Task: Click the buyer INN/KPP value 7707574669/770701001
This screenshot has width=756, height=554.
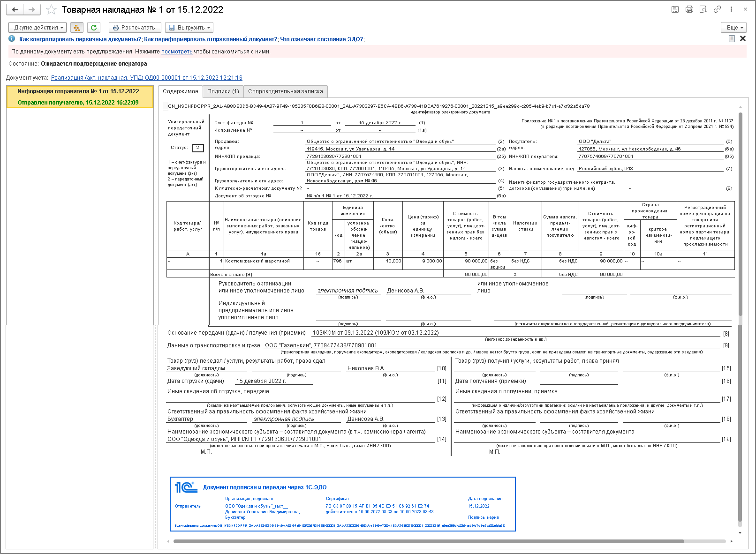Action: point(606,157)
